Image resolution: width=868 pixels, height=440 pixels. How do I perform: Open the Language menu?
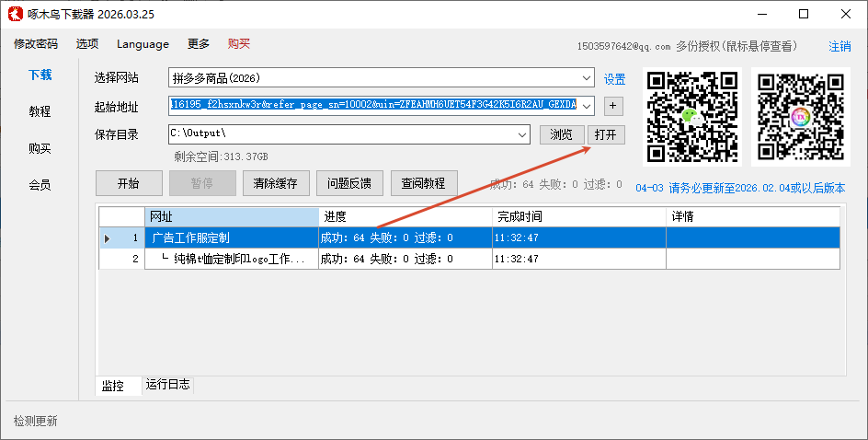pos(143,44)
